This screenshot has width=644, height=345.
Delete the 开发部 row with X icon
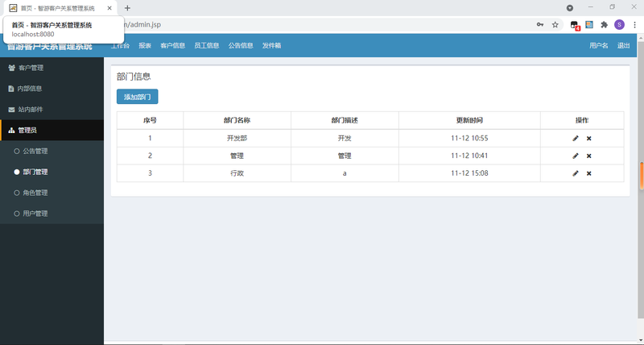coord(589,139)
